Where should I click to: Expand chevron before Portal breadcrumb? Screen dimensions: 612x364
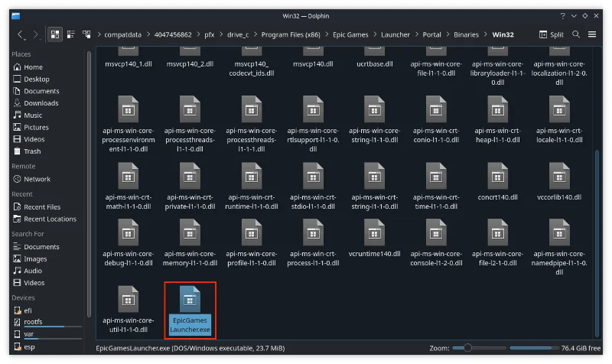[416, 34]
